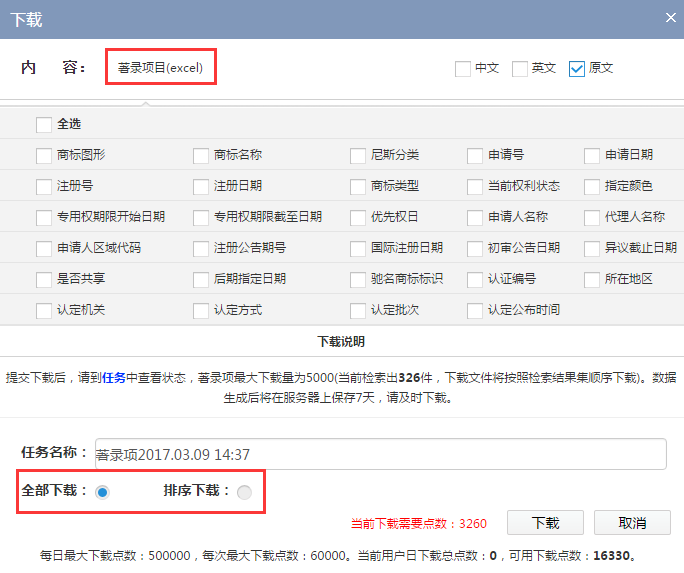Uncheck the 原文 checkbox

point(576,69)
